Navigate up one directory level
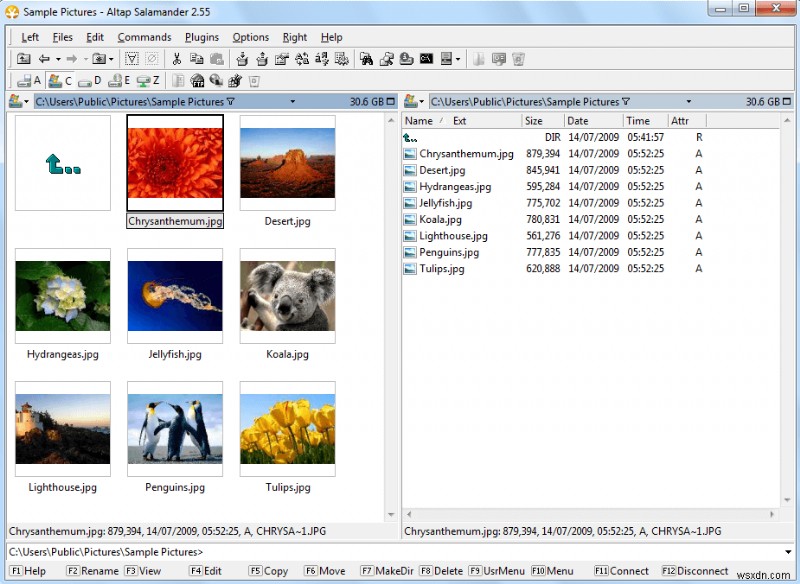 pos(22,58)
